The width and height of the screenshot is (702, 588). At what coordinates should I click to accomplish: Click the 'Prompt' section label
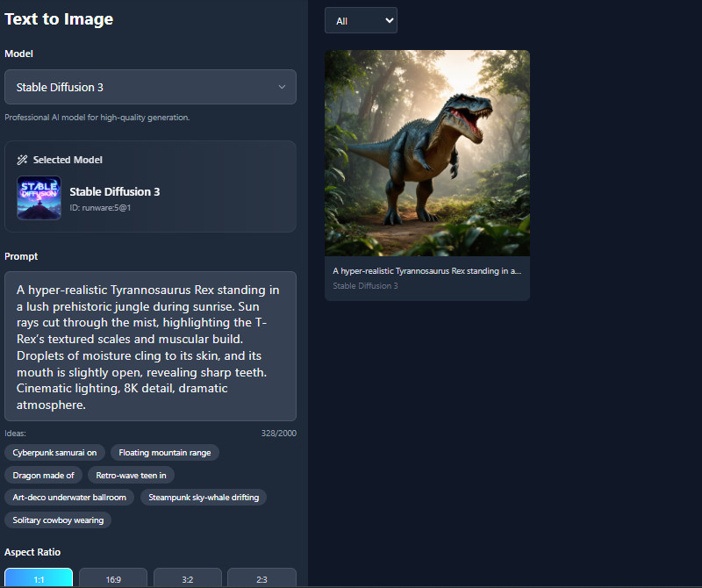[x=21, y=256]
